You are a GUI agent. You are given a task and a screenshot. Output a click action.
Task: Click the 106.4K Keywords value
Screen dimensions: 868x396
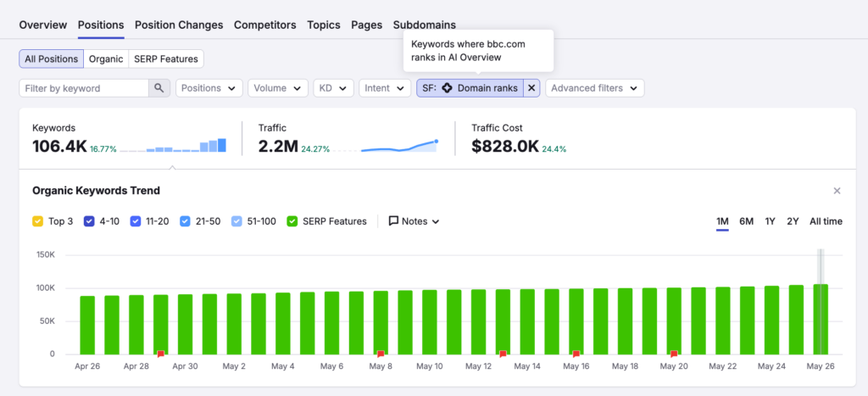[x=59, y=146]
